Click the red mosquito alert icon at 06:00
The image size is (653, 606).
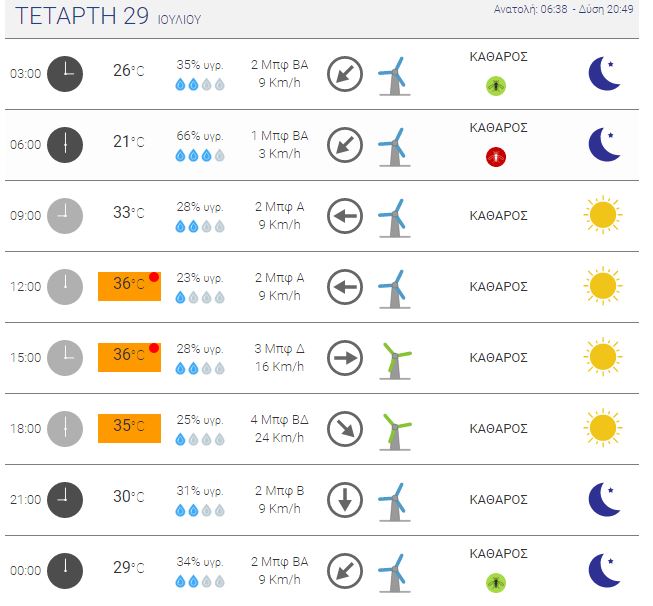tap(496, 157)
